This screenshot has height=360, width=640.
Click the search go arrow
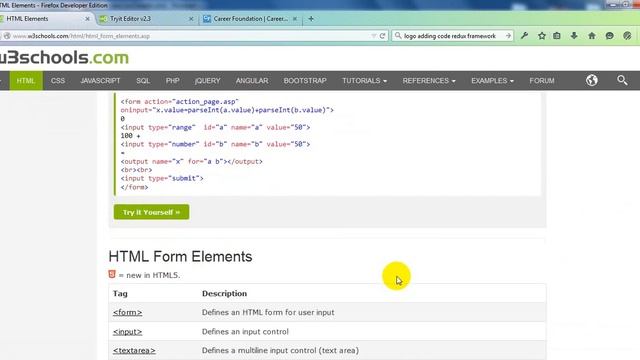coord(508,36)
